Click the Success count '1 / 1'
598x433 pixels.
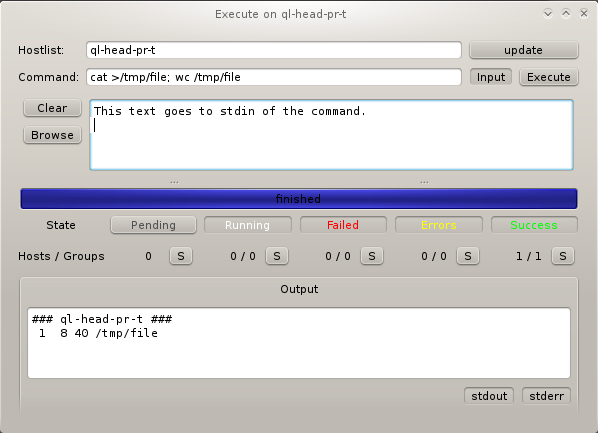[x=529, y=256]
